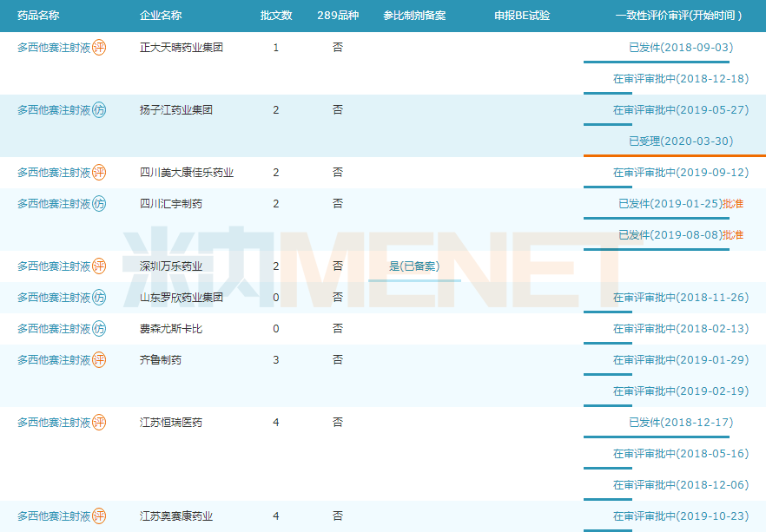The height and width of the screenshot is (532, 766).
Task: Click the 评 icon beside 四川美大康佳乐药业's drug name
Action: 99,173
